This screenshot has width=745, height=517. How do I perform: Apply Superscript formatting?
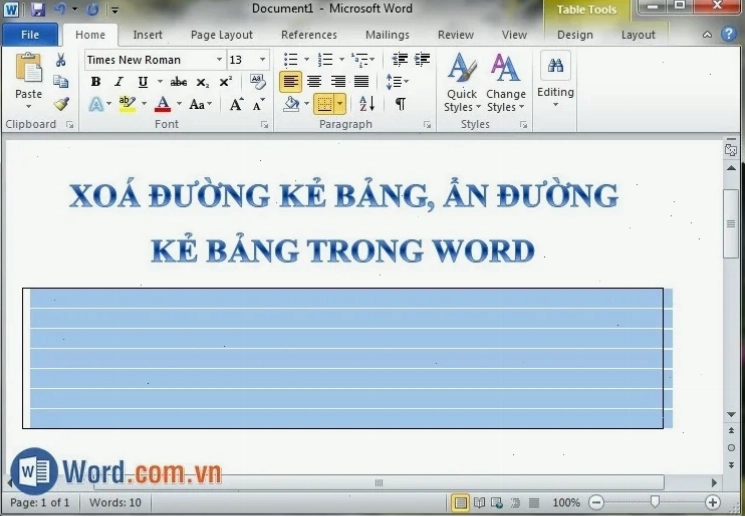(226, 82)
